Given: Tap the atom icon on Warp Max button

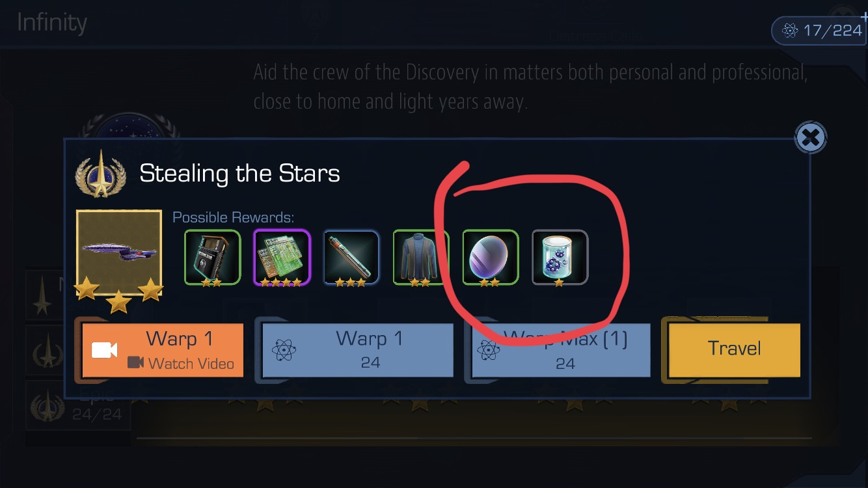Looking at the screenshot, I should pos(489,350).
